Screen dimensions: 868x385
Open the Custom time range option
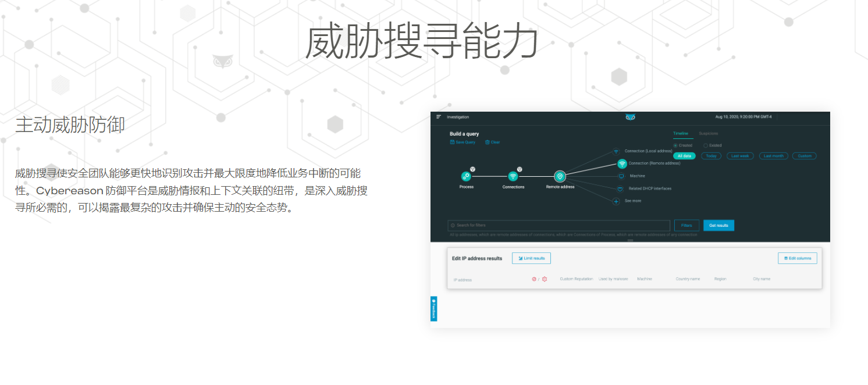[x=804, y=156]
